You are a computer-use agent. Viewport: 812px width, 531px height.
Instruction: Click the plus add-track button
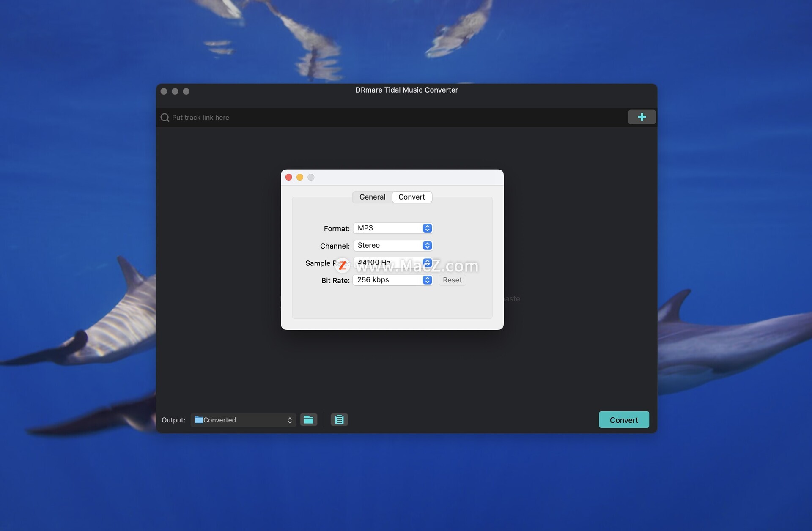tap(642, 117)
